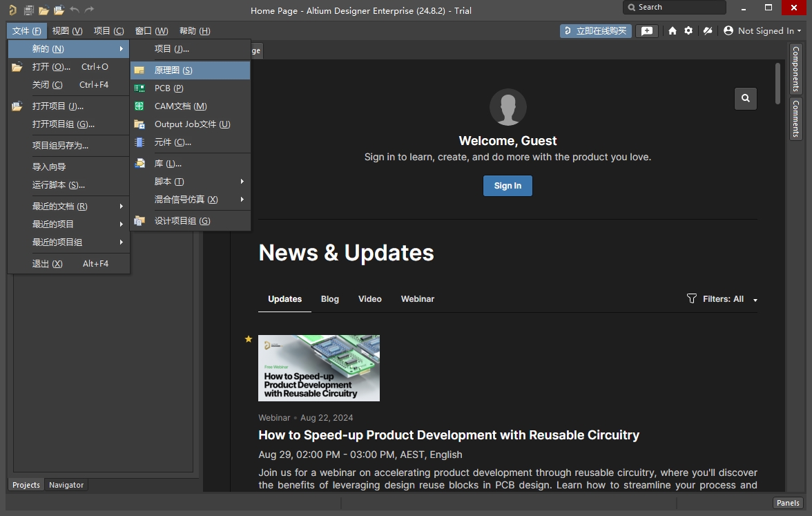Choose 打开项目组 (G)... menu entry
Viewport: 812px width, 516px height.
69,124
